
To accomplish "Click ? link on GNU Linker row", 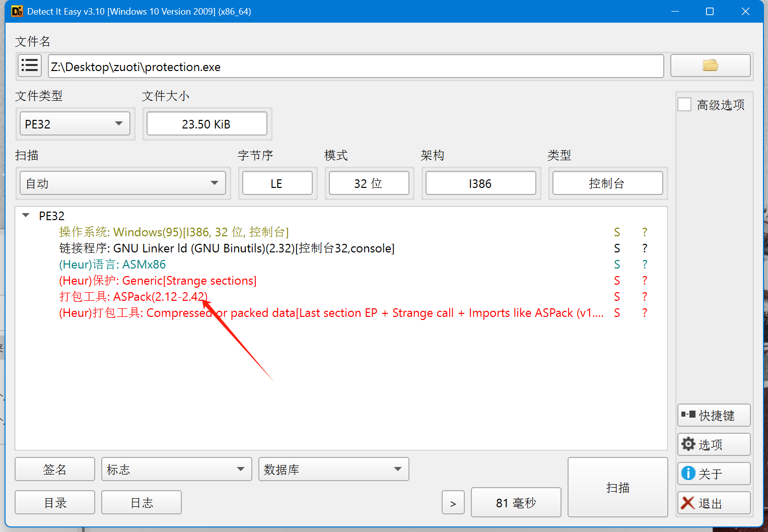I will tap(645, 248).
